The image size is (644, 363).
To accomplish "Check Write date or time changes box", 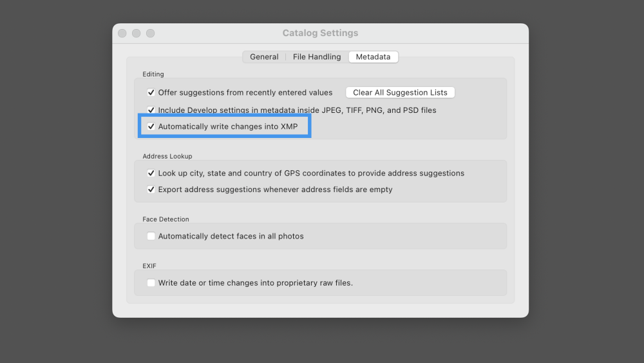I will point(151,282).
